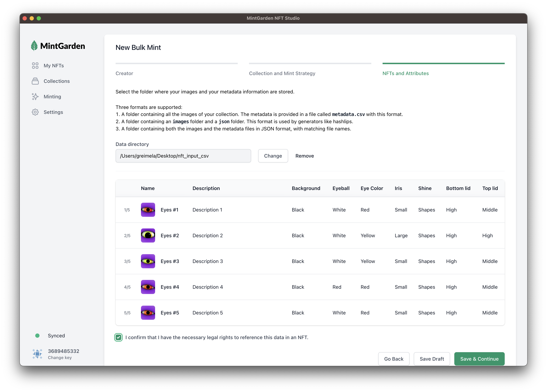
Task: Click the Eyes #2 thumbnail image
Action: coord(148,235)
